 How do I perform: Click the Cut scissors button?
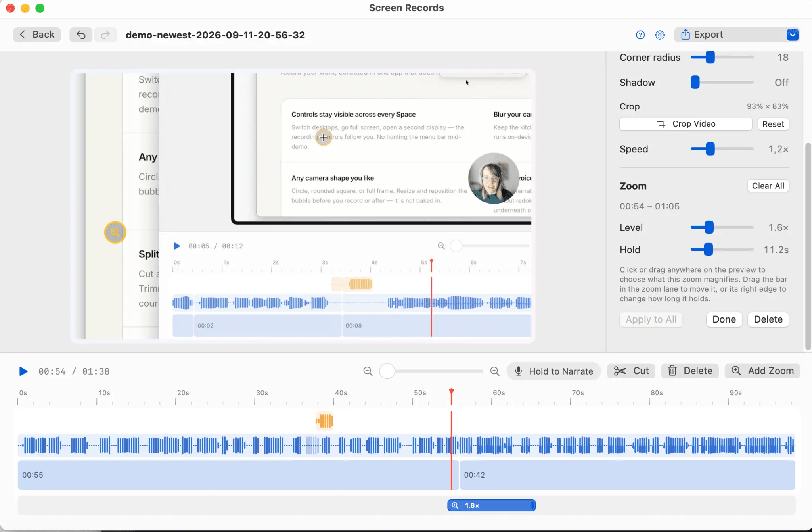point(631,371)
